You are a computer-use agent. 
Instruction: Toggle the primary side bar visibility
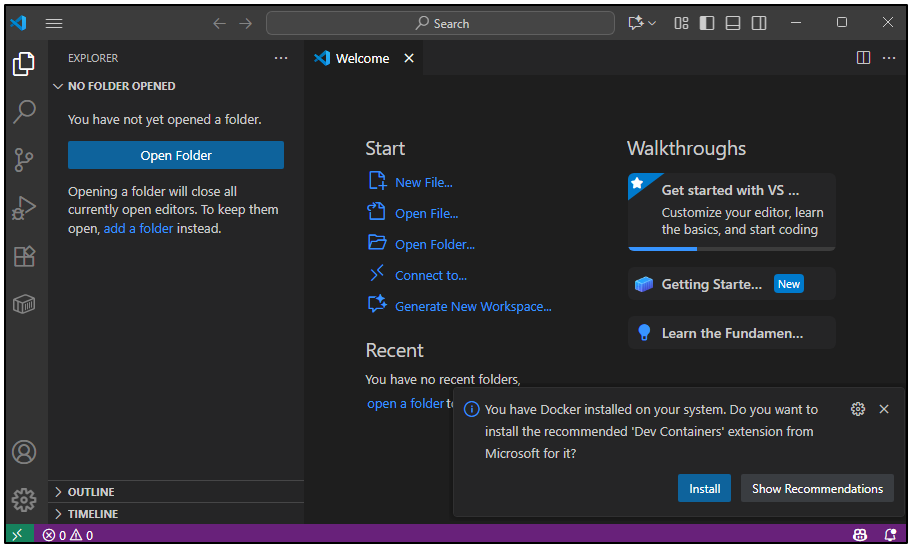pos(707,23)
